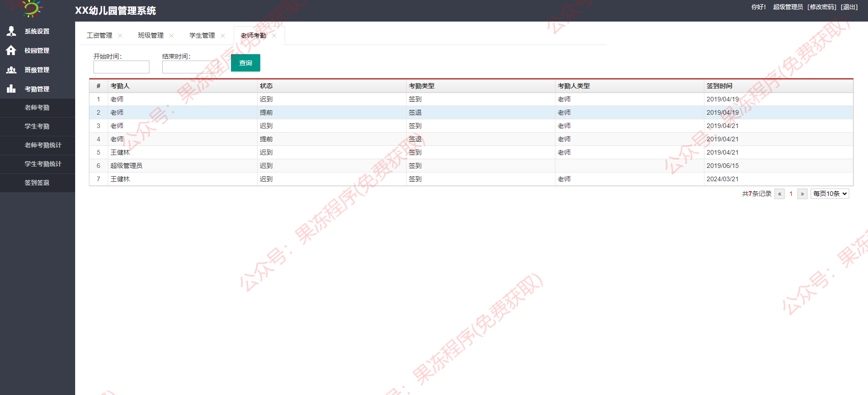Select page number 1 in pagination
The width and height of the screenshot is (868, 395).
[x=791, y=194]
